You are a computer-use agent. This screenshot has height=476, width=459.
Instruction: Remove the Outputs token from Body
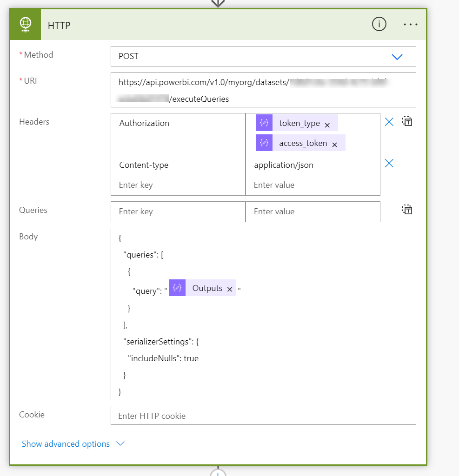(x=229, y=289)
